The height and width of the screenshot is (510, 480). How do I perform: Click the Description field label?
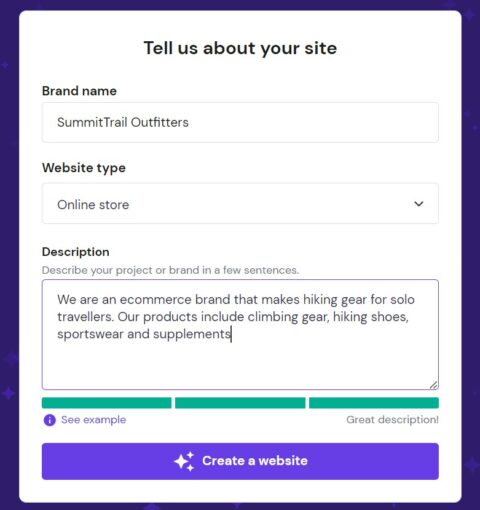(76, 252)
